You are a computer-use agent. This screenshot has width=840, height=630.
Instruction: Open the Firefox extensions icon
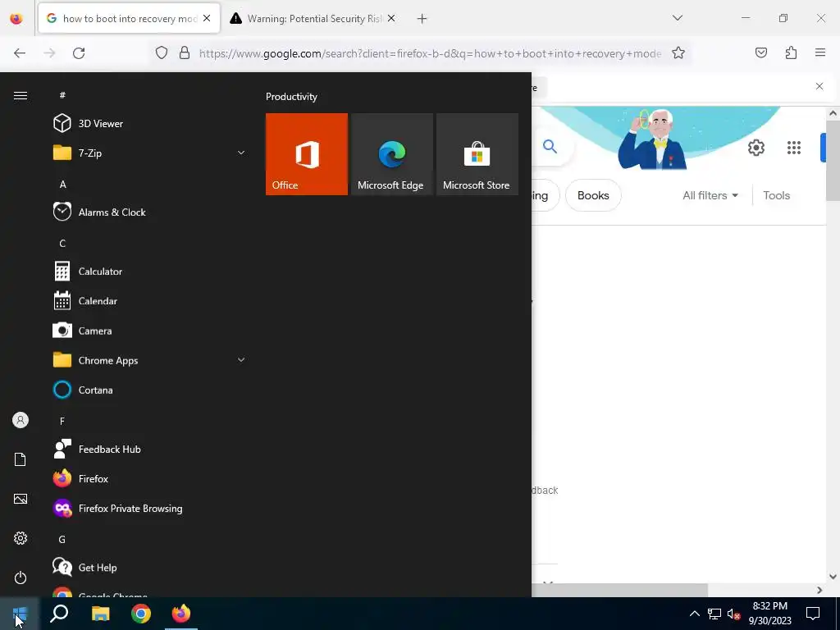791,52
